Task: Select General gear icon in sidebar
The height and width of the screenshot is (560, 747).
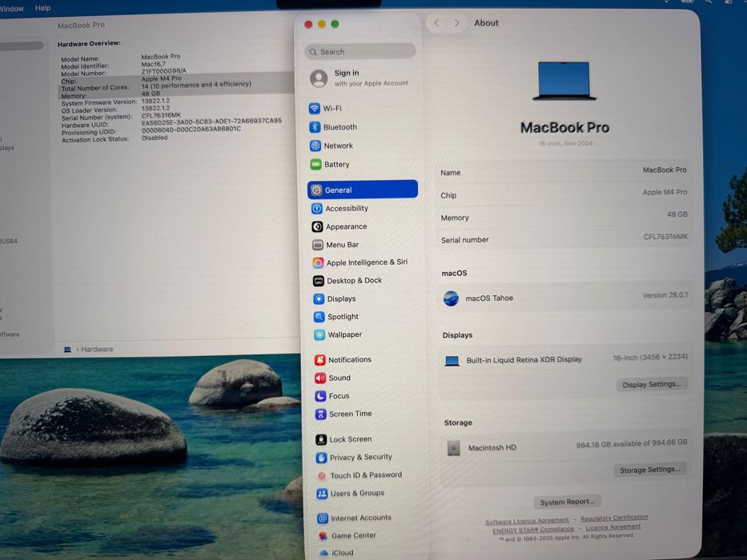Action: [316, 190]
